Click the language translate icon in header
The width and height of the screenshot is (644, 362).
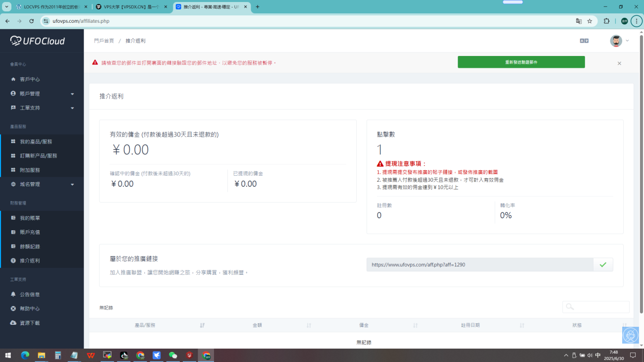point(584,41)
